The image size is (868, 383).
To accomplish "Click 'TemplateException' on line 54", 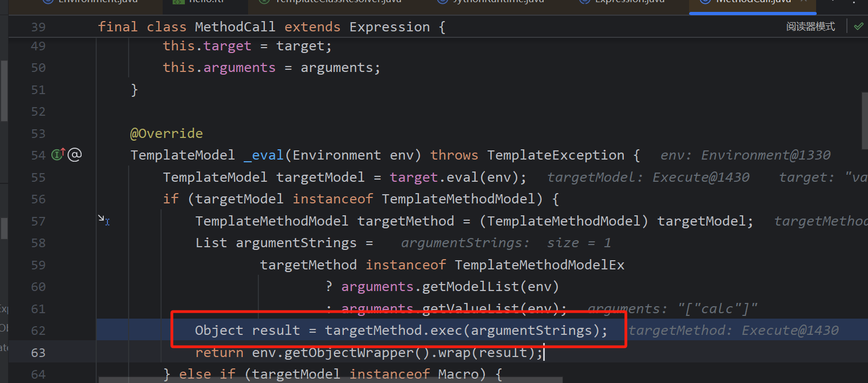I will [556, 155].
